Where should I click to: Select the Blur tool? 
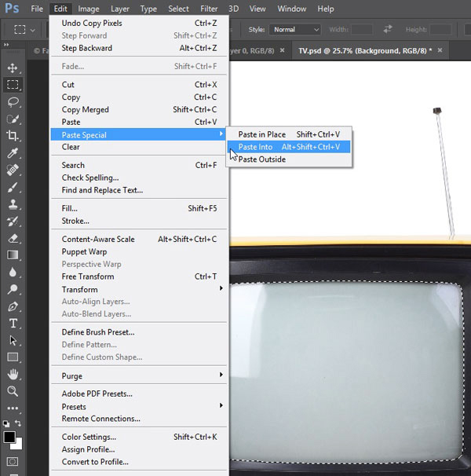click(x=13, y=272)
